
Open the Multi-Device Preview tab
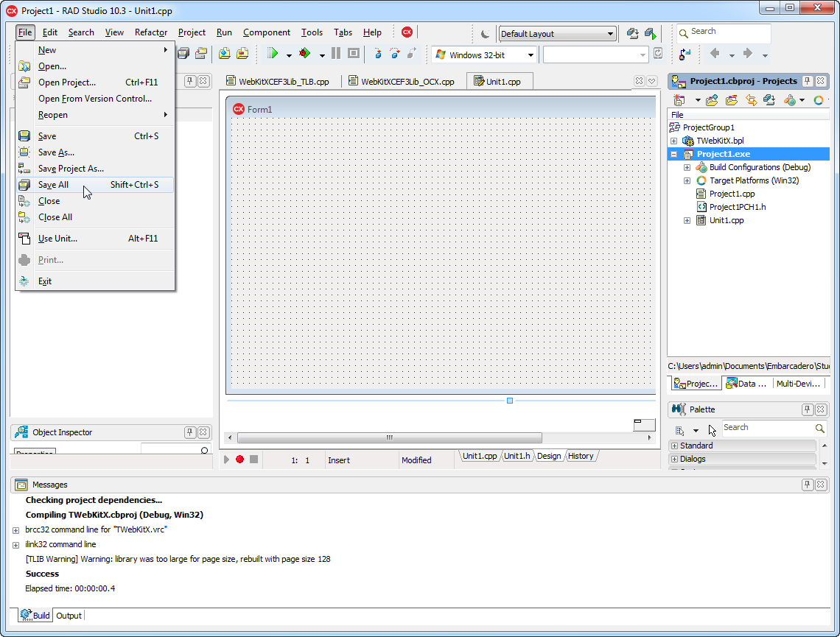point(798,384)
